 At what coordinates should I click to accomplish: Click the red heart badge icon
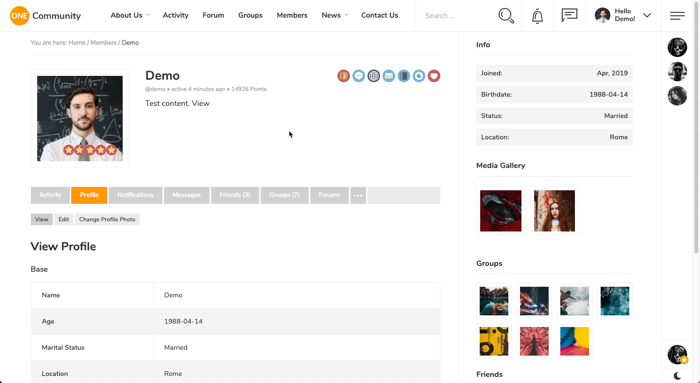pyautogui.click(x=434, y=76)
